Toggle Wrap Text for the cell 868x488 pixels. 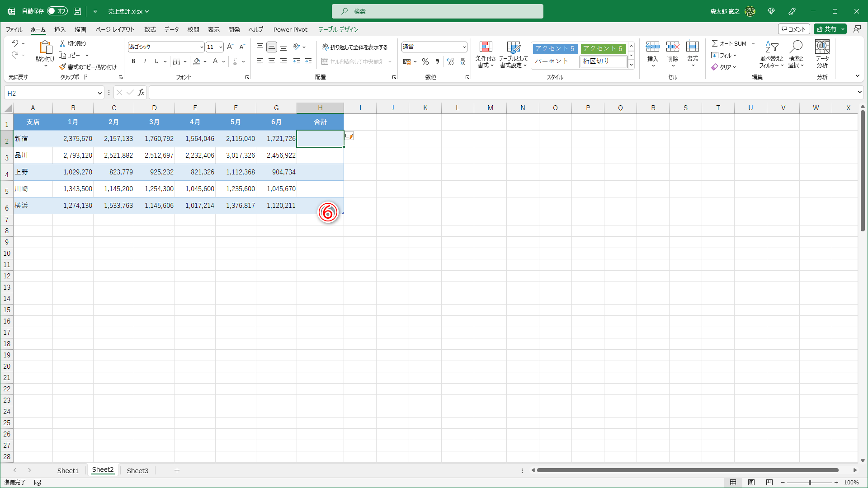click(x=355, y=47)
